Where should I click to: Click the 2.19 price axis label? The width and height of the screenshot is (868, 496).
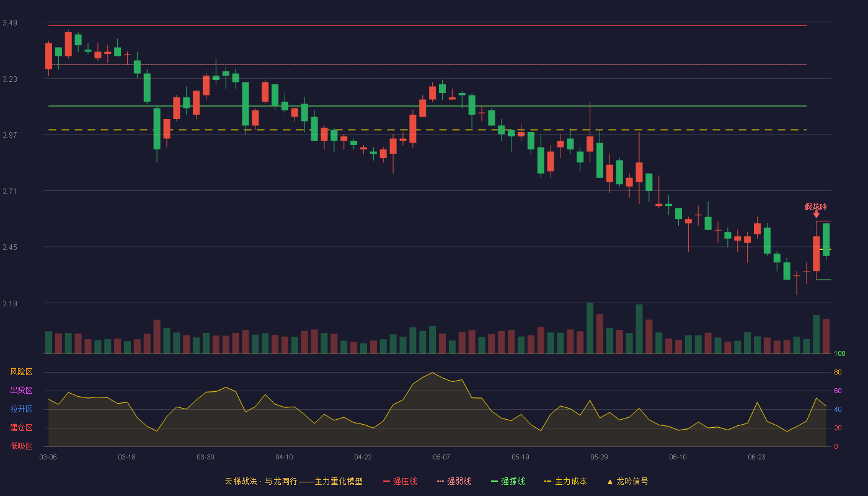point(10,304)
